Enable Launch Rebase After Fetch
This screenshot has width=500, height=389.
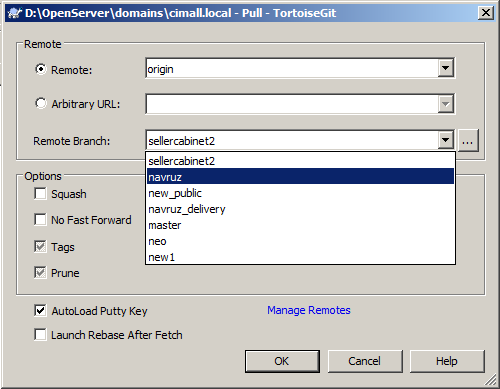(40, 335)
